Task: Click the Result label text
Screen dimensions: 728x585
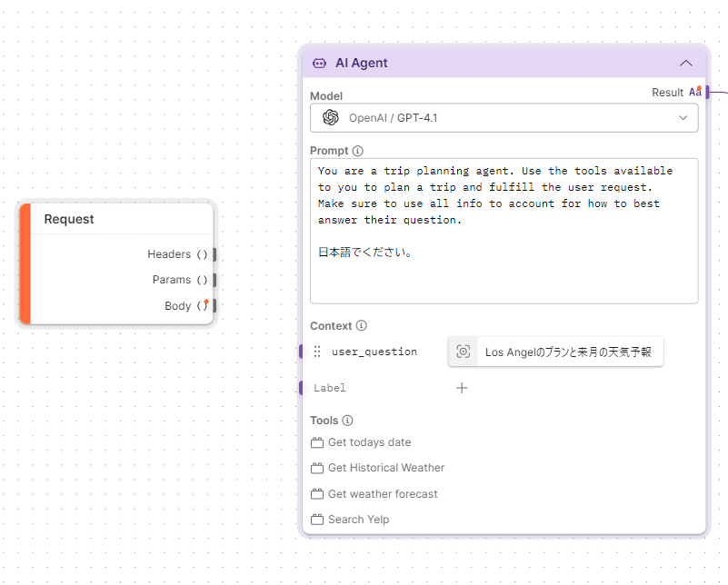Action: pyautogui.click(x=668, y=93)
